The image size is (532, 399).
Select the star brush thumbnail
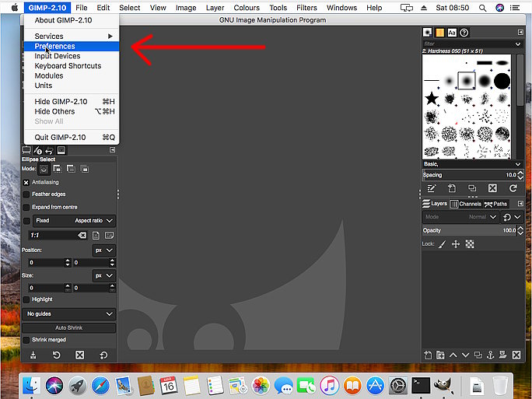tap(432, 99)
